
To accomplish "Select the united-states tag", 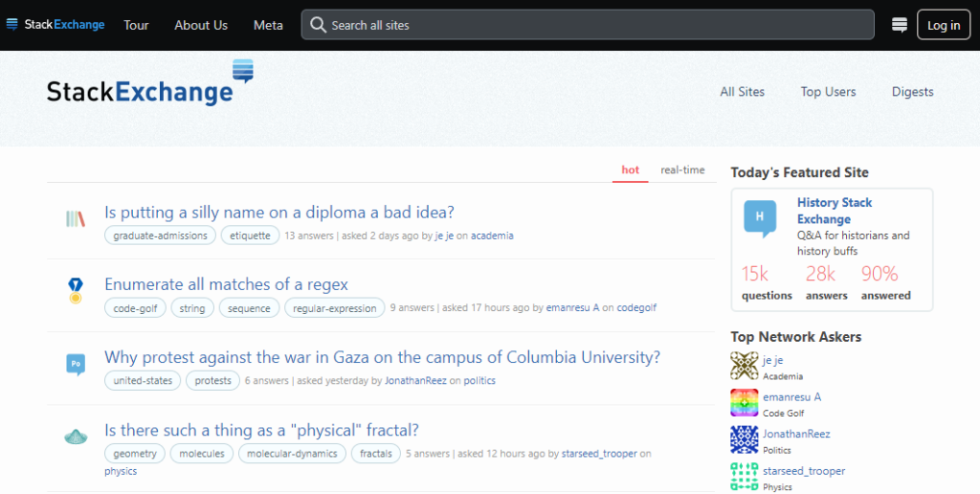I will click(x=143, y=380).
